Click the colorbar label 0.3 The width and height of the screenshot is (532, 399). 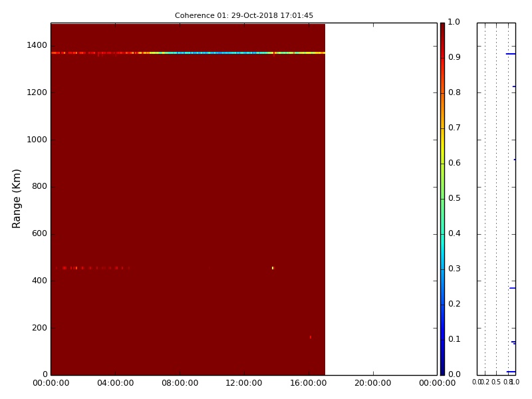[x=454, y=269]
